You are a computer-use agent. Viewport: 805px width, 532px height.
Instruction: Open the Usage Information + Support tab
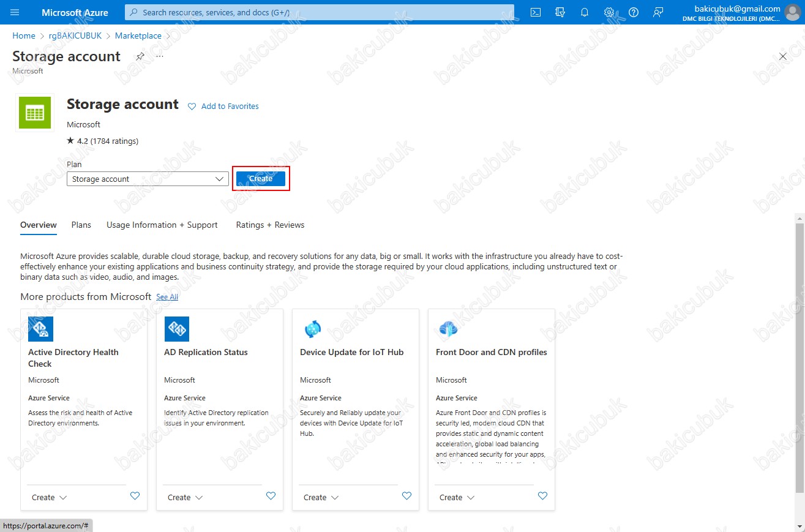click(162, 225)
